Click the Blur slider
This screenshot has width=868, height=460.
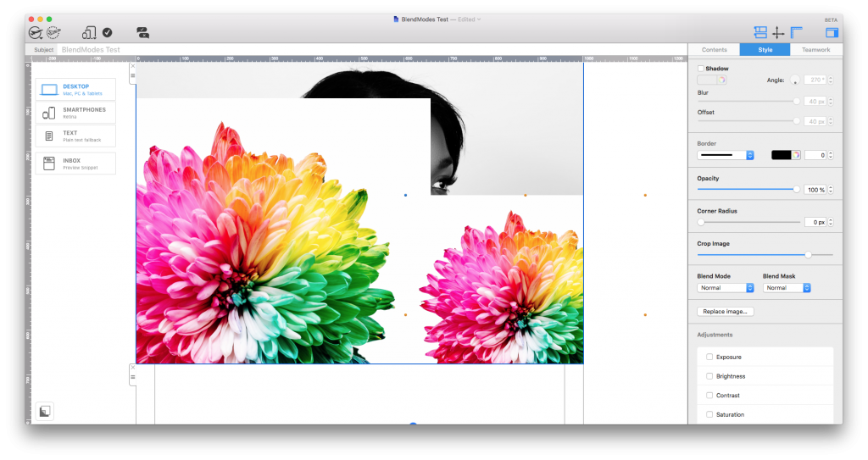748,102
